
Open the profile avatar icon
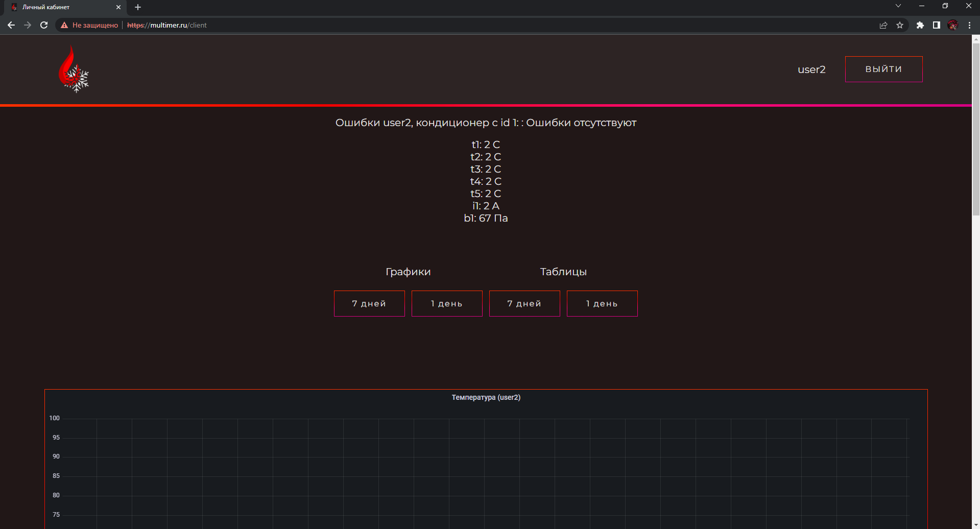coord(953,25)
